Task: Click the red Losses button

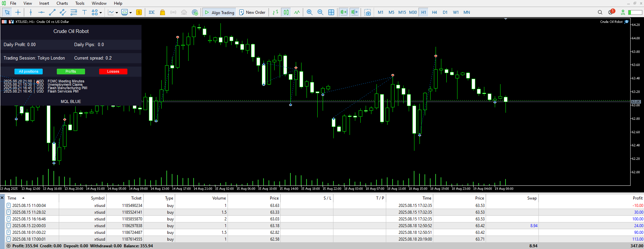Action: [x=113, y=71]
